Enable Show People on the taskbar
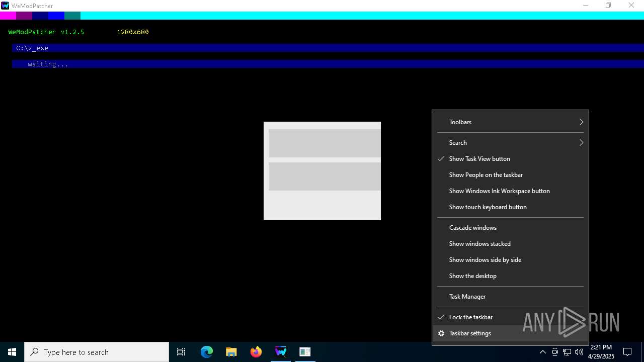This screenshot has height=362, width=644. [510, 175]
